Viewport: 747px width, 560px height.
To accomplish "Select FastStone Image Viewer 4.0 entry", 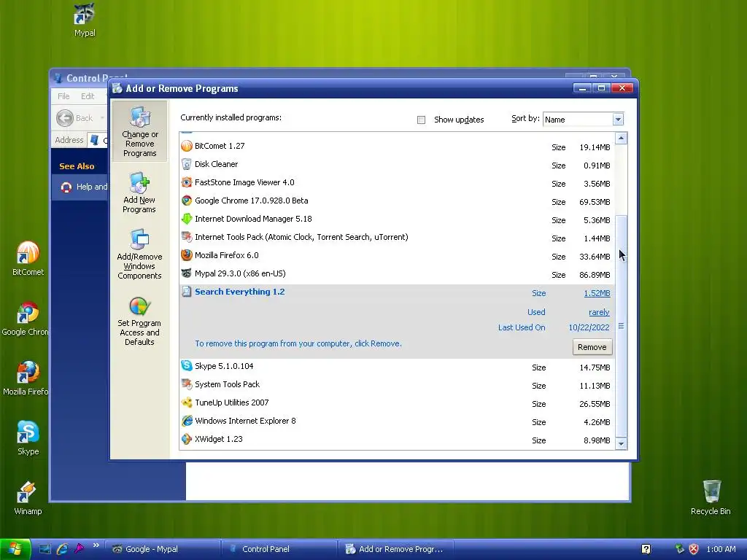I will click(397, 183).
